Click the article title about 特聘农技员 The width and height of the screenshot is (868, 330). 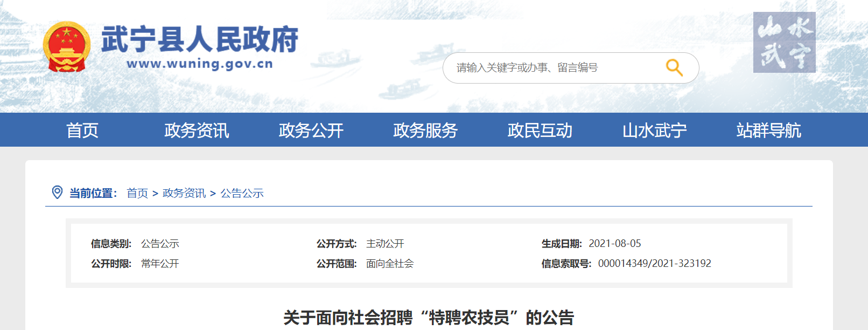pyautogui.click(x=429, y=317)
